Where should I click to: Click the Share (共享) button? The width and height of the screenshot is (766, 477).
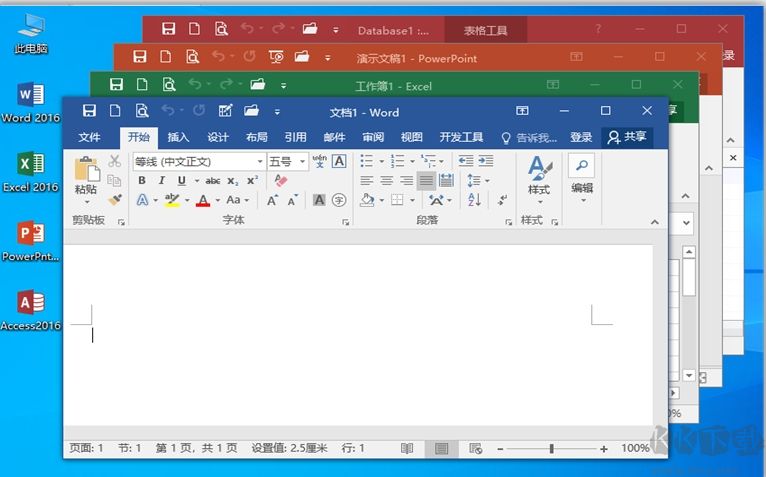[627, 137]
